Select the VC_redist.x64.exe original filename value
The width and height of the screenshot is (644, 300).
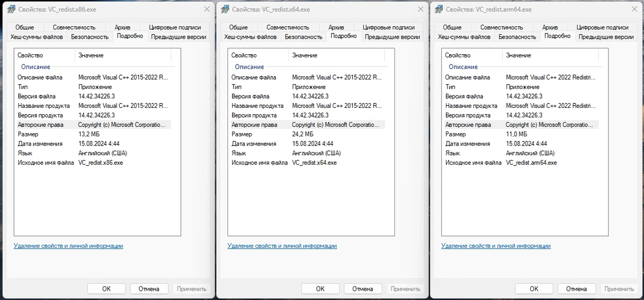pos(314,163)
